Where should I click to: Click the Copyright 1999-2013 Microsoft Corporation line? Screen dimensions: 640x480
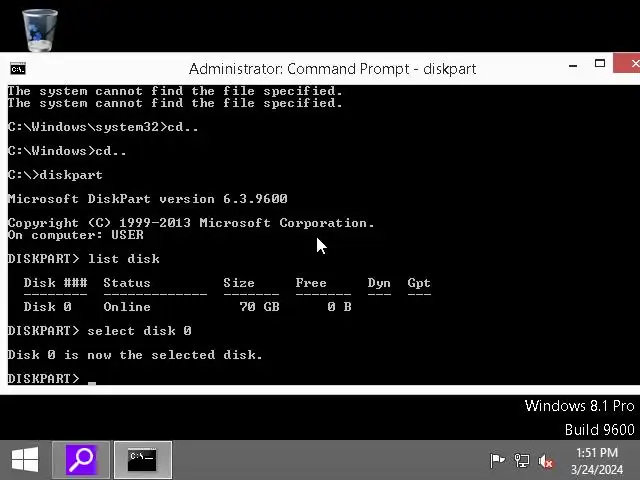(191, 223)
